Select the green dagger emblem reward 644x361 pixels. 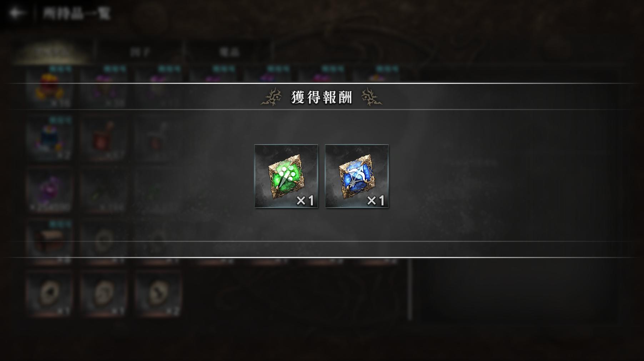(x=286, y=176)
